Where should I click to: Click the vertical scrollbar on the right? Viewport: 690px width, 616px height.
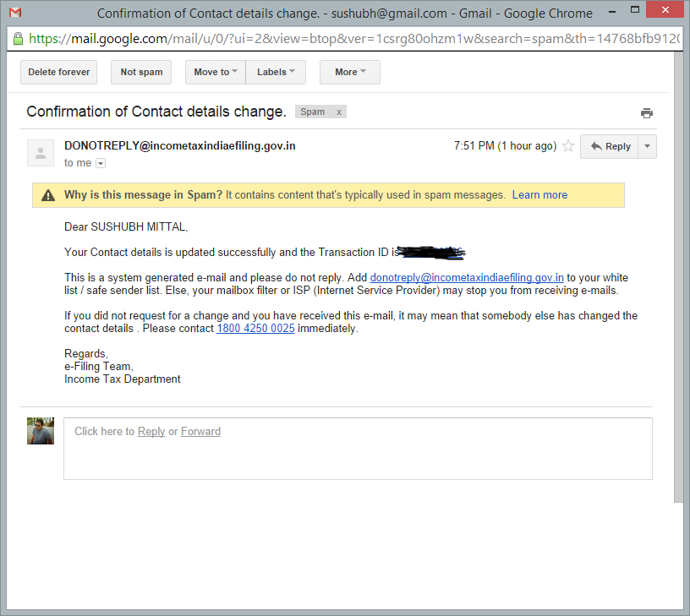click(678, 279)
